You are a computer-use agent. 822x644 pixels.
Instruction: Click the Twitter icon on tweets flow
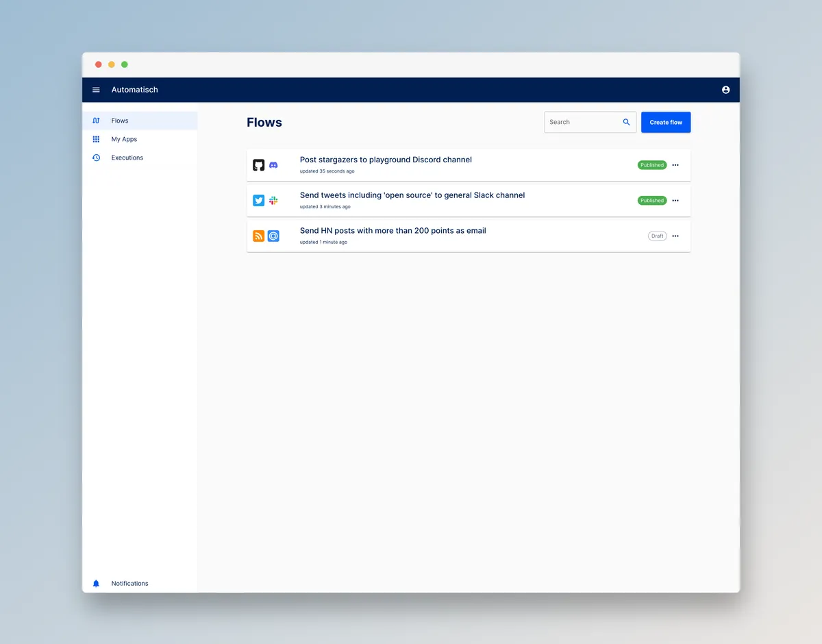pyautogui.click(x=258, y=201)
